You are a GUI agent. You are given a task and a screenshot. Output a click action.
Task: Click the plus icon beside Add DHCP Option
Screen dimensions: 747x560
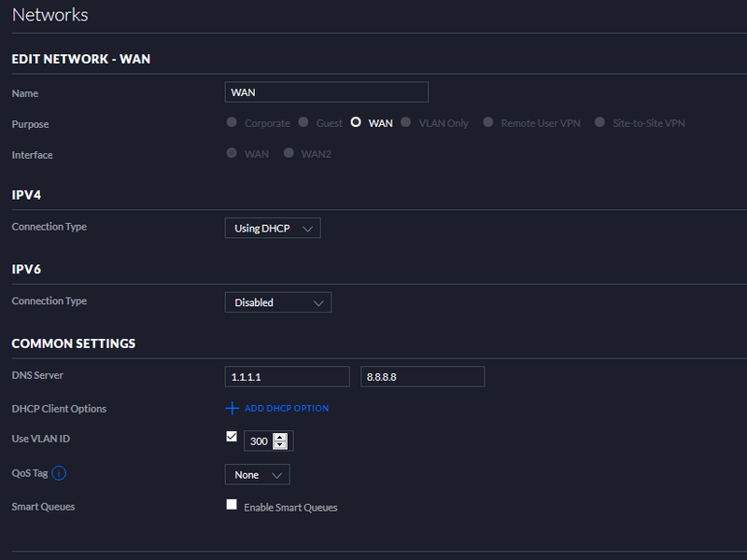232,408
